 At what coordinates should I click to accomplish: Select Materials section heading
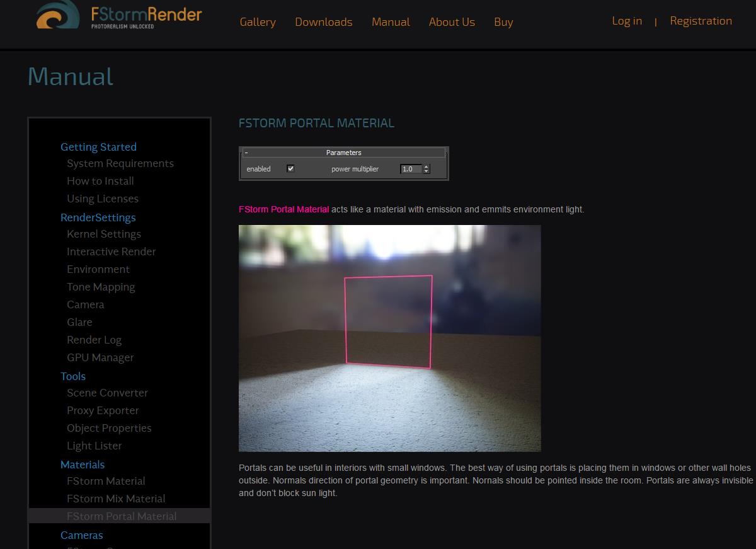click(x=83, y=465)
